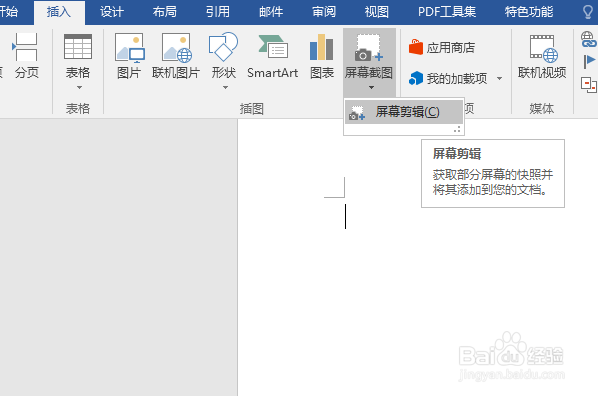Select the Insert (插入) tab
598x396 pixels.
click(59, 12)
